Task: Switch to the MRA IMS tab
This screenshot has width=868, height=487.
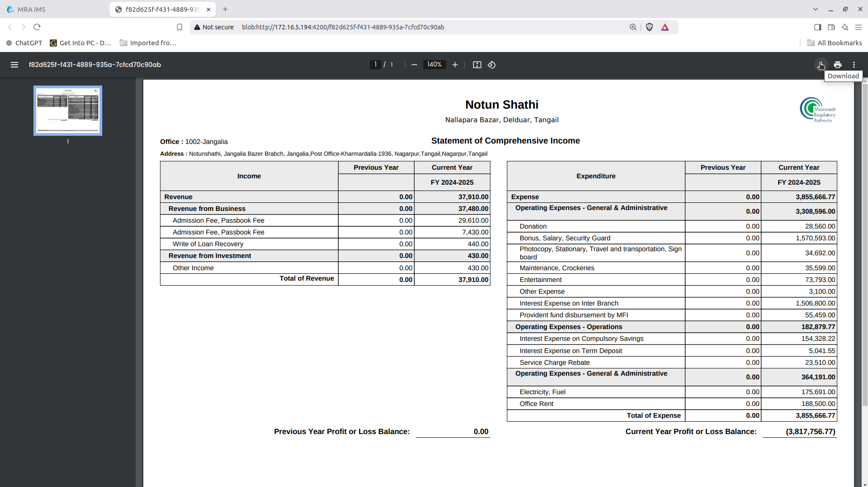Action: click(x=54, y=10)
